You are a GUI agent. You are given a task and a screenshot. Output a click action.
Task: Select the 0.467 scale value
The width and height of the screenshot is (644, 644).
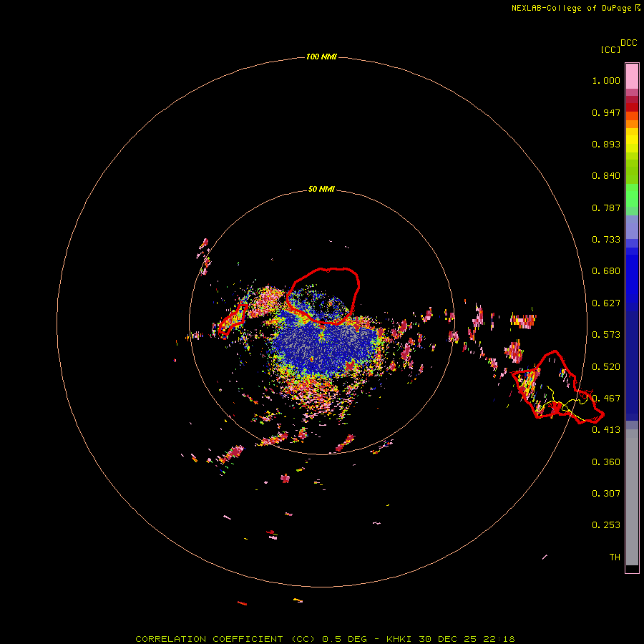point(606,399)
